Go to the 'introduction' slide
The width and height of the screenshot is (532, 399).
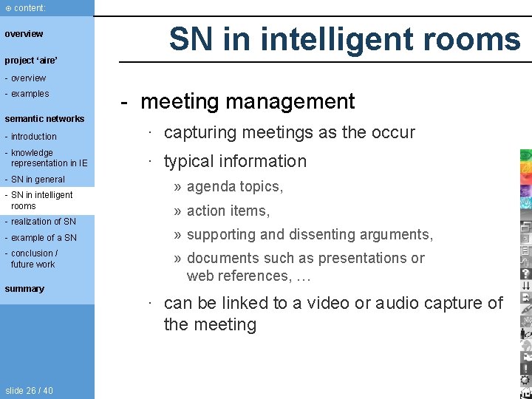[x=34, y=137]
